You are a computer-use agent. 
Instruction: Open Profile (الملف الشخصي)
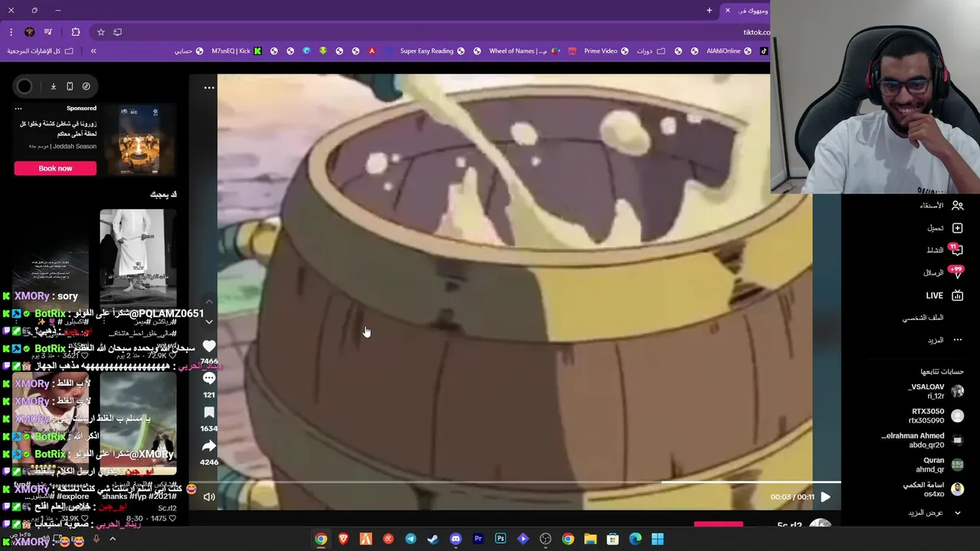(923, 318)
